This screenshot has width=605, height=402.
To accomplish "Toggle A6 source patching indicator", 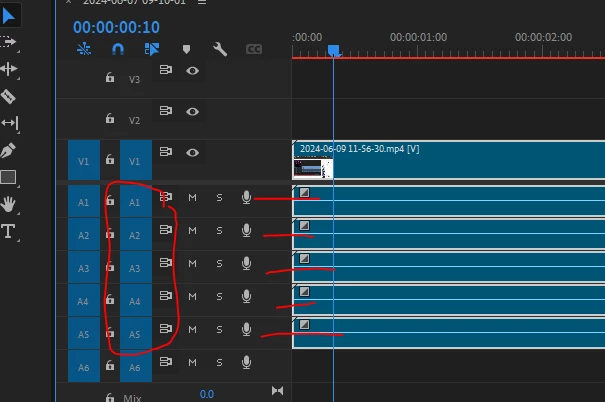I will (84, 367).
